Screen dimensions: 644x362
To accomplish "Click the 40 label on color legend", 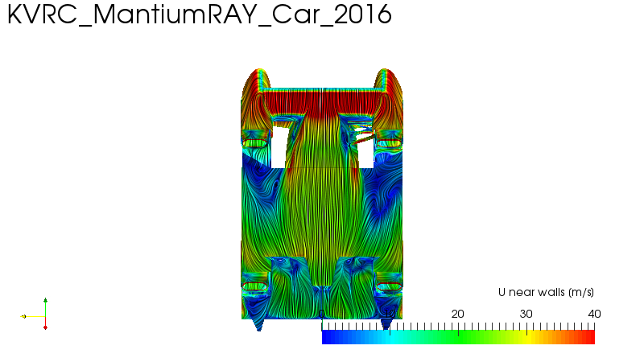I will 594,315.
